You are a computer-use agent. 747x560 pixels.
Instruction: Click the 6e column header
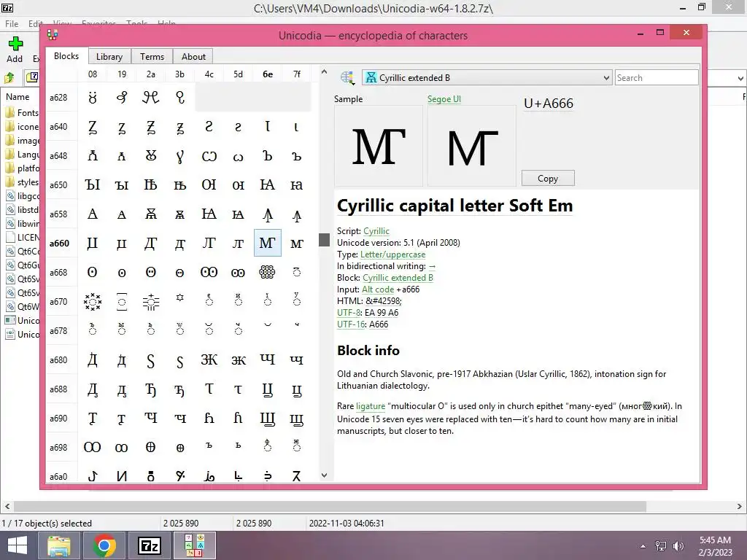(x=268, y=74)
